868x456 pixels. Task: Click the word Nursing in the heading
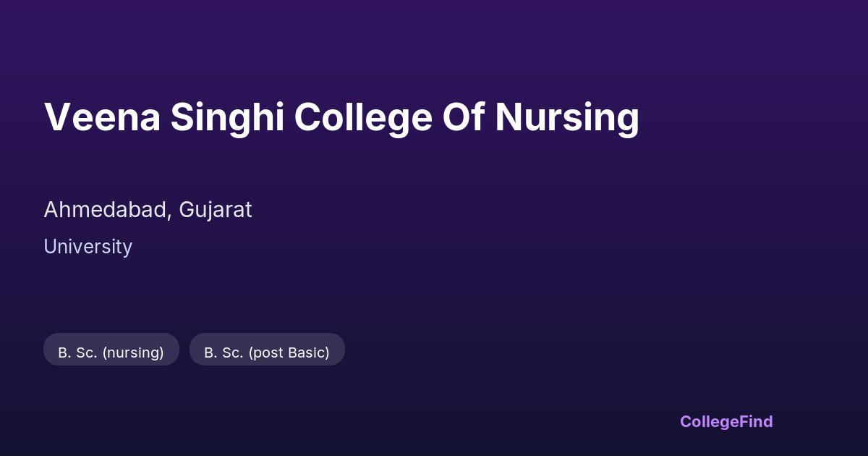click(x=567, y=117)
